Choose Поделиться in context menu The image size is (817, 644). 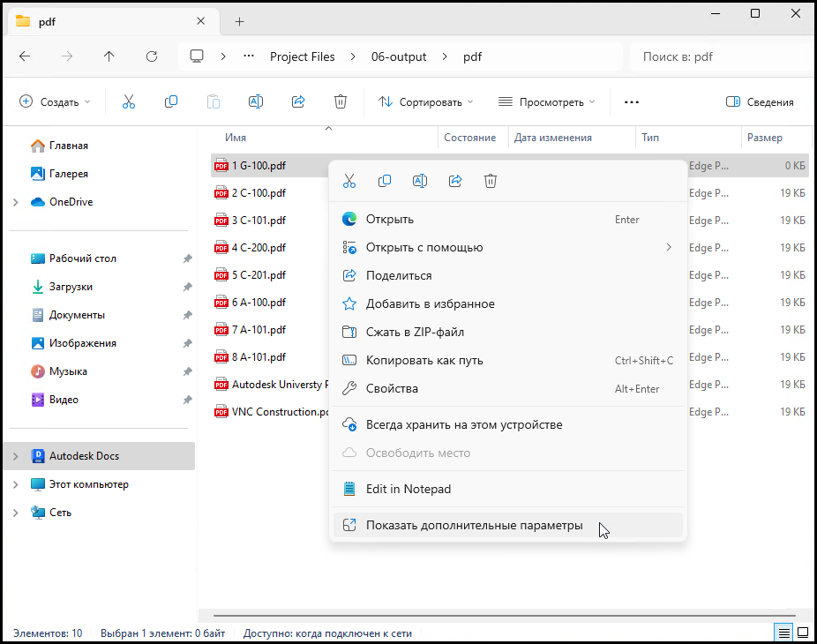coord(507,275)
